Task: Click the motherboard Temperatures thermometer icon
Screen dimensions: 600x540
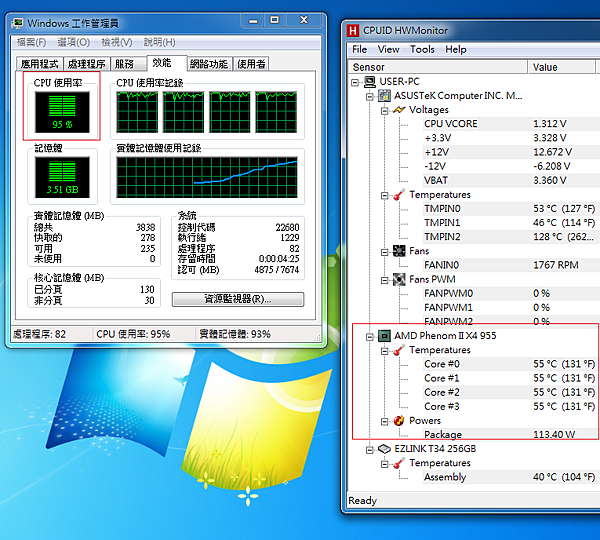Action: tap(399, 195)
